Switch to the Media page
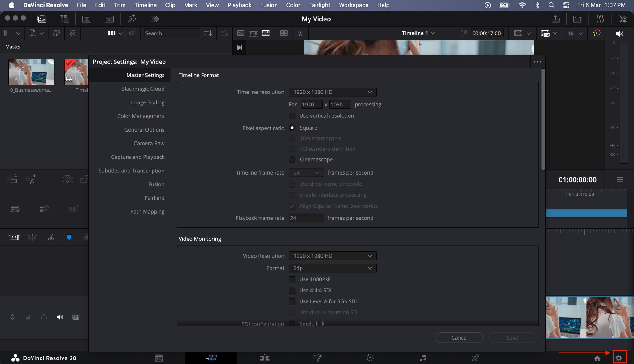 pos(158,357)
